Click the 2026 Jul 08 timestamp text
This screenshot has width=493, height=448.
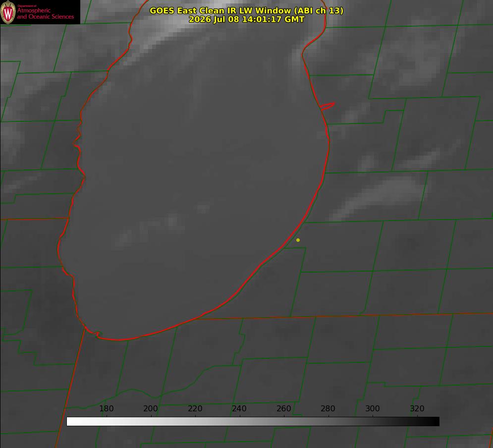coord(247,19)
